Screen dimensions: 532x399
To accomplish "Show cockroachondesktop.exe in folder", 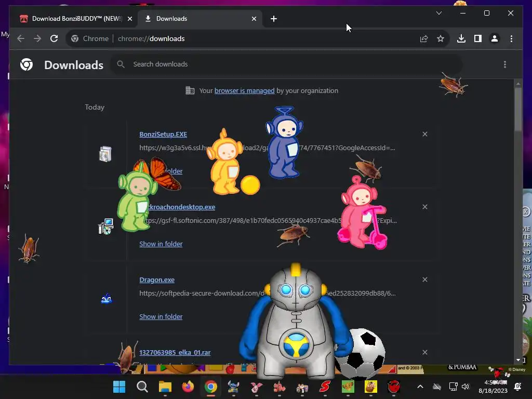I will (161, 244).
